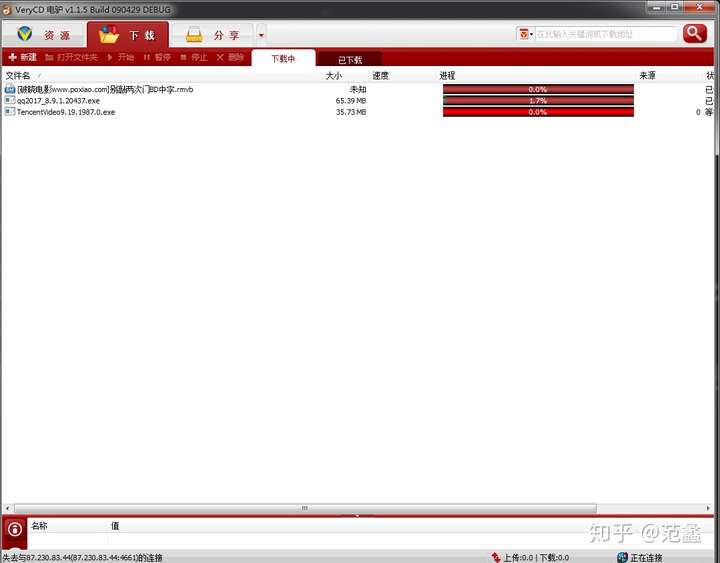Viewport: 720px width, 563px height.
Task: Minimize the VeryCD window
Action: 657,6
